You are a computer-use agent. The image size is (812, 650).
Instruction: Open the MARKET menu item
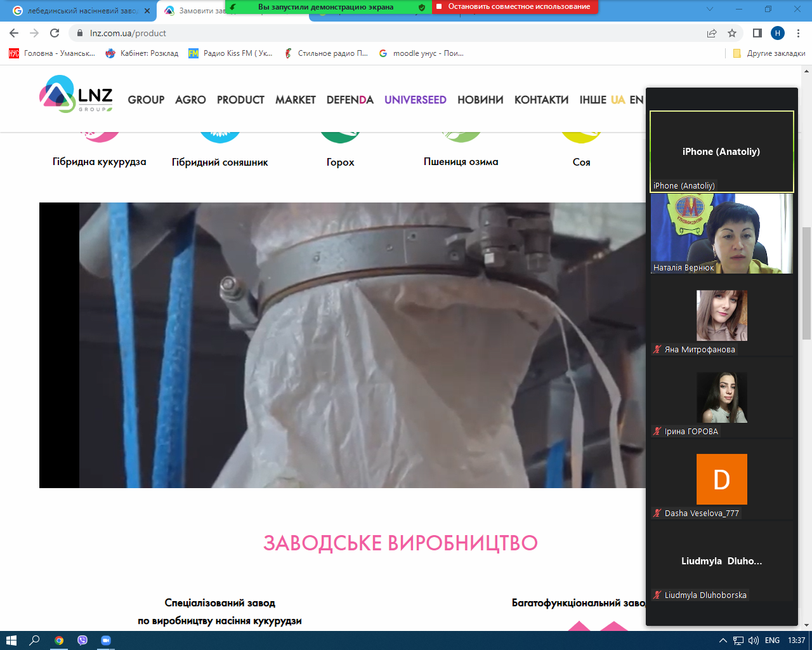point(296,100)
